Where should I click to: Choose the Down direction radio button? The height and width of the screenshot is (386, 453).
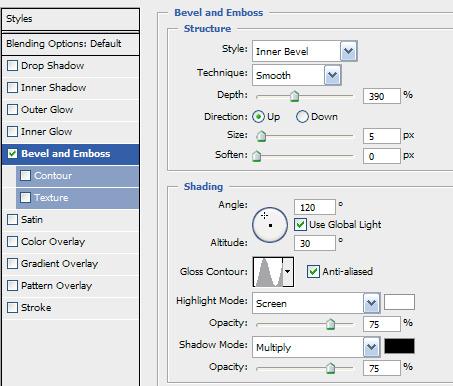pyautogui.click(x=302, y=117)
